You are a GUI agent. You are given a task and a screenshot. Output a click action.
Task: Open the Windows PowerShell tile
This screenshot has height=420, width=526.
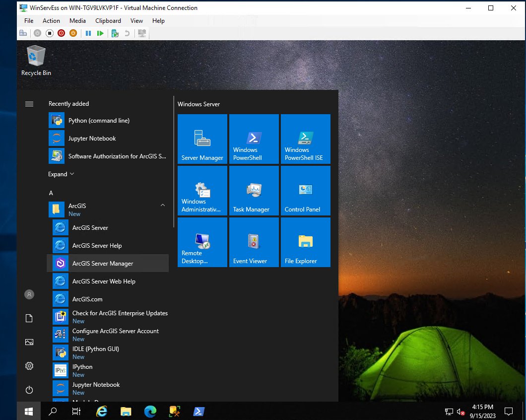click(254, 139)
